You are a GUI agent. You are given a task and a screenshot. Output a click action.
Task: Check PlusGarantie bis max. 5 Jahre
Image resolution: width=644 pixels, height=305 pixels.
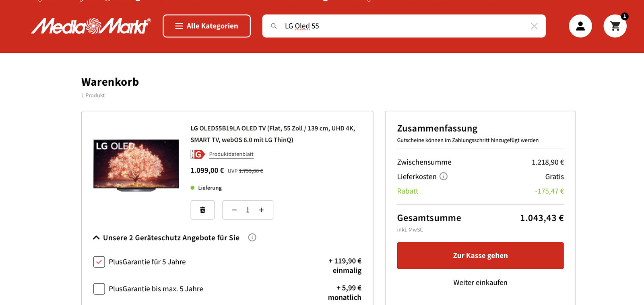[x=99, y=289]
